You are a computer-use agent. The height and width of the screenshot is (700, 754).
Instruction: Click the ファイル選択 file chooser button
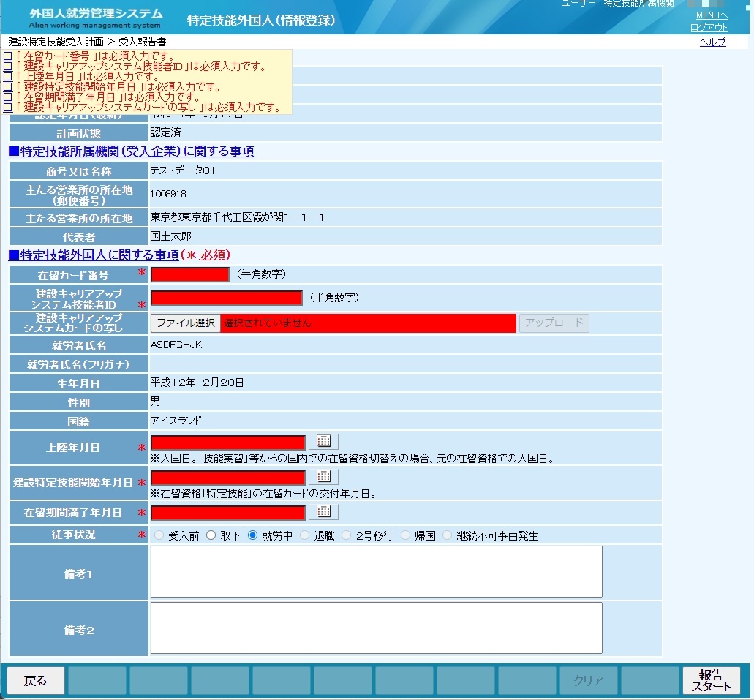click(186, 323)
